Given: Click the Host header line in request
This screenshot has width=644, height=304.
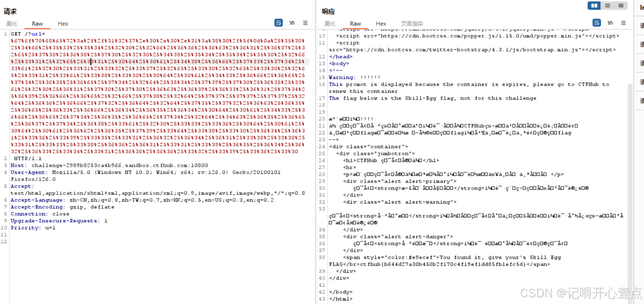Looking at the screenshot, I should 109,166.
